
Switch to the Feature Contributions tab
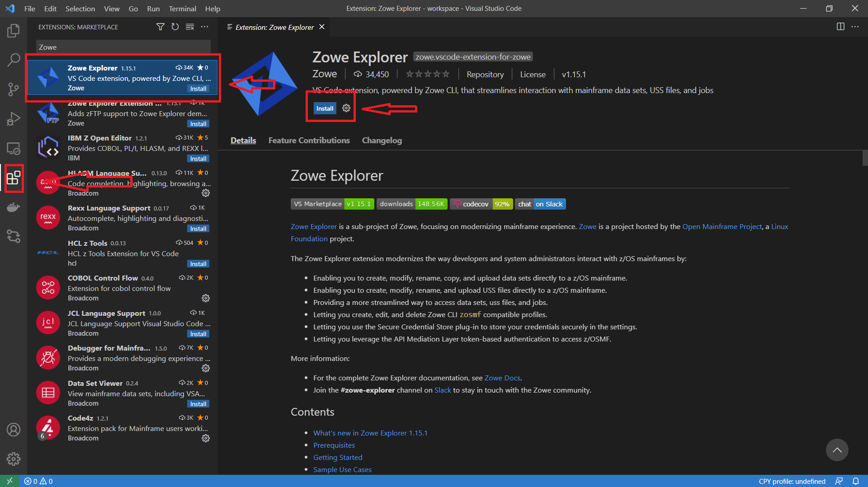pyautogui.click(x=309, y=140)
